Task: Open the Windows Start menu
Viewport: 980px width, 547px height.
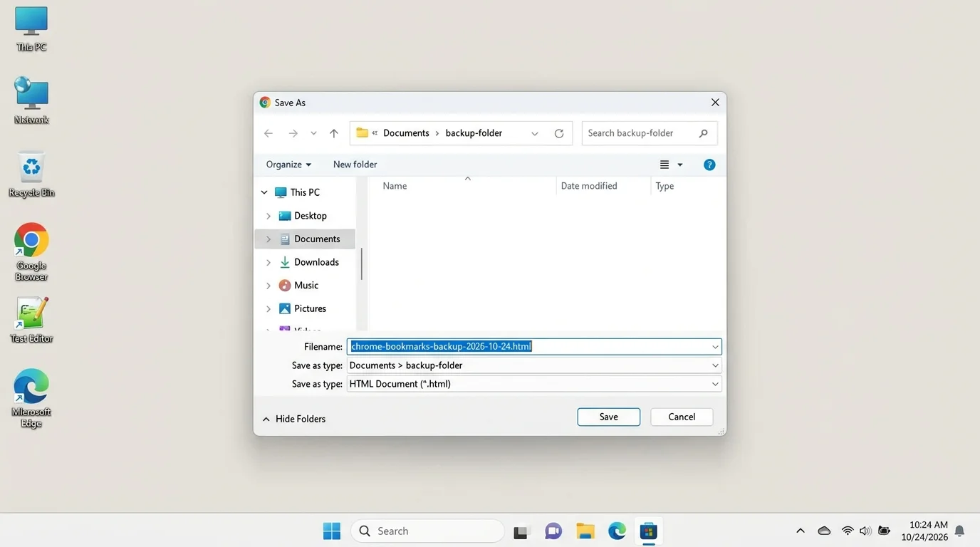Action: tap(332, 531)
